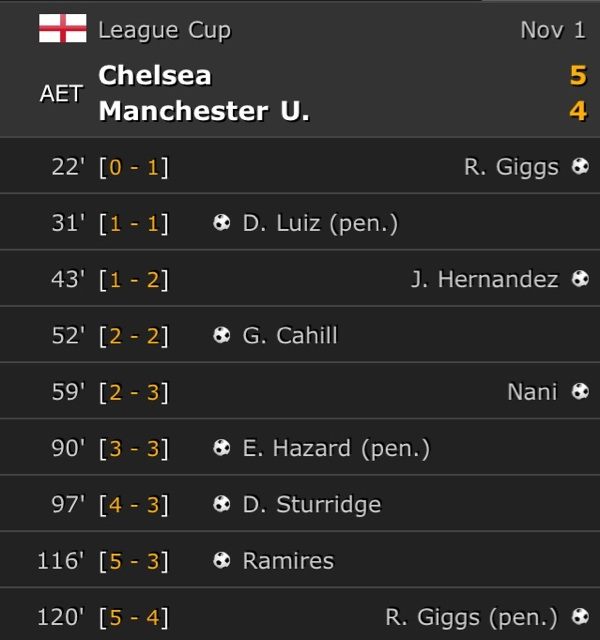The image size is (600, 640).
Task: Click the ball icon next to J. Hernandez
Action: pos(580,279)
